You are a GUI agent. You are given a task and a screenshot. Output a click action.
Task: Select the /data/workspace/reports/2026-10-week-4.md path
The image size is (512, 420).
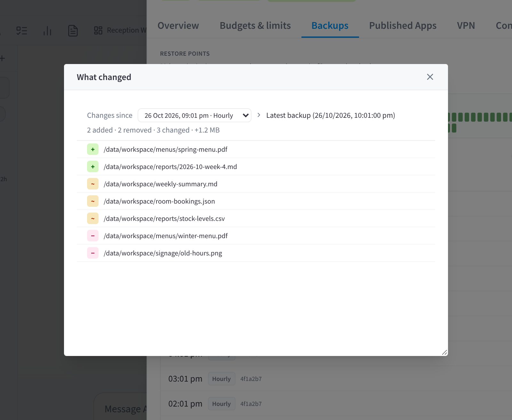point(170,167)
